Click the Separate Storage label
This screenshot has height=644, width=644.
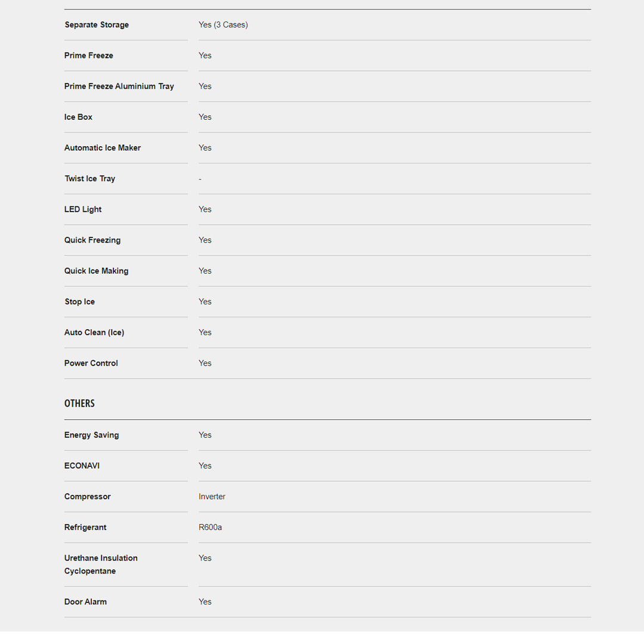point(97,25)
